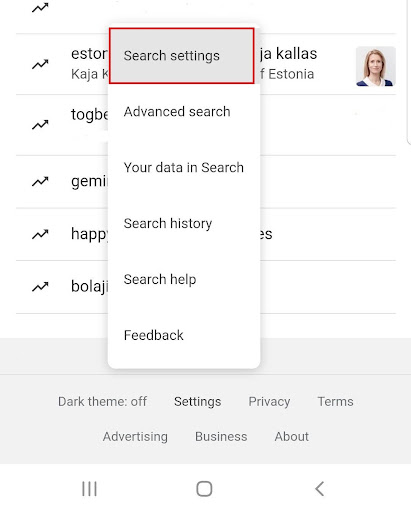Tap Android back navigation arrow
411x512 pixels.
point(319,489)
